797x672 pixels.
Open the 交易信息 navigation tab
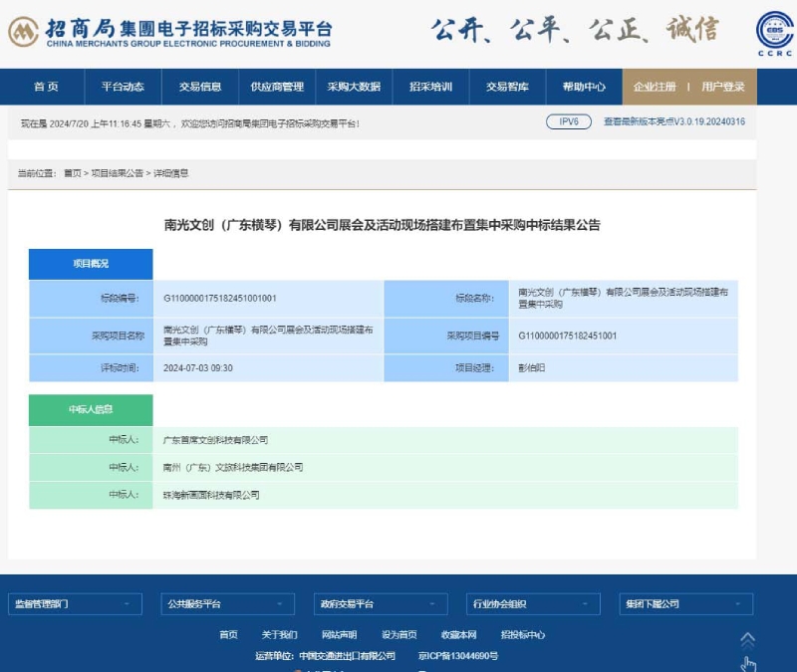200,87
